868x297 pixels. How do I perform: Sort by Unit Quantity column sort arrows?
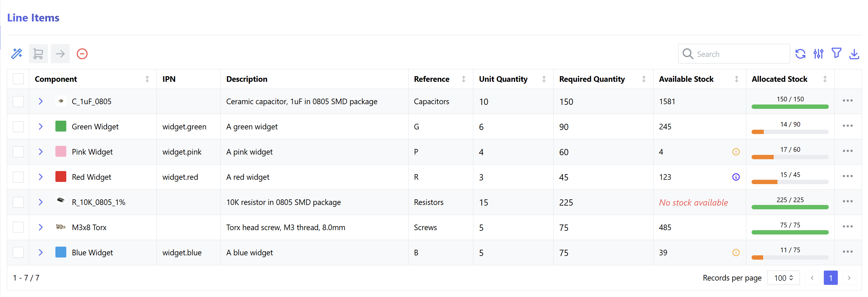[x=544, y=79]
